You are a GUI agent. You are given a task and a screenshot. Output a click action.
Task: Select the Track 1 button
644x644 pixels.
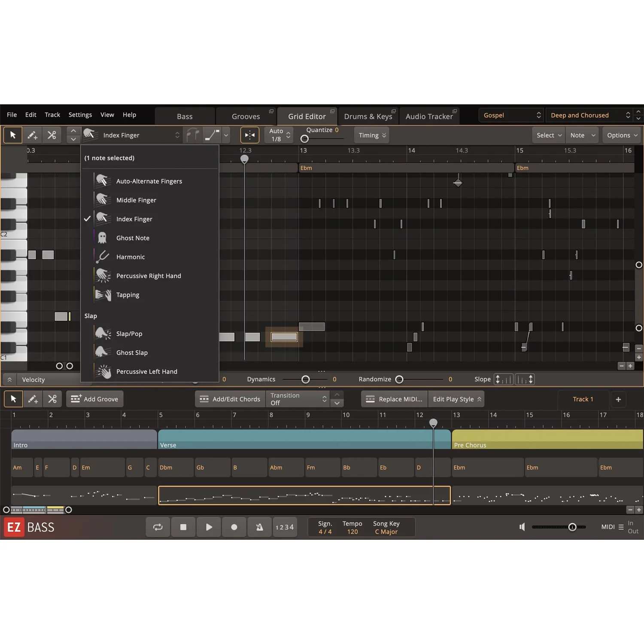(x=583, y=399)
